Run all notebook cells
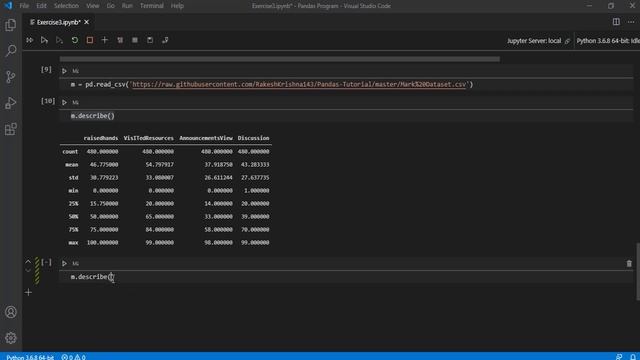Image resolution: width=640 pixels, height=360 pixels. (x=29, y=40)
